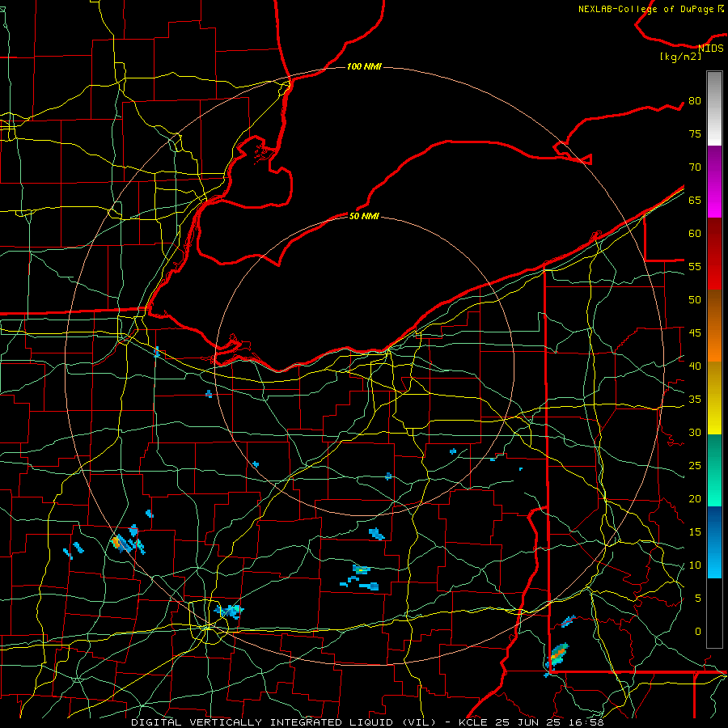Select scale value 80

coord(695,101)
